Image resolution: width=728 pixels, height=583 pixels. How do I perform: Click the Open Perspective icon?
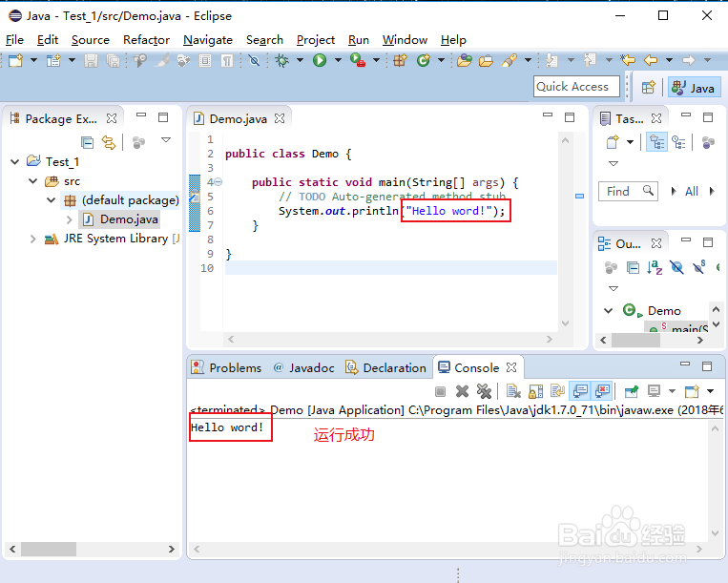pos(648,88)
